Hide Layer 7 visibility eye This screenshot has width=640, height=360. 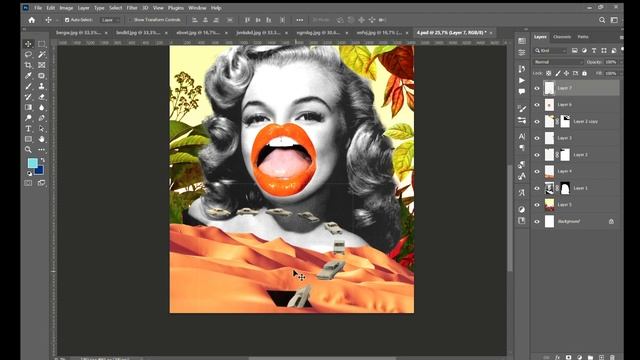[x=537, y=88]
